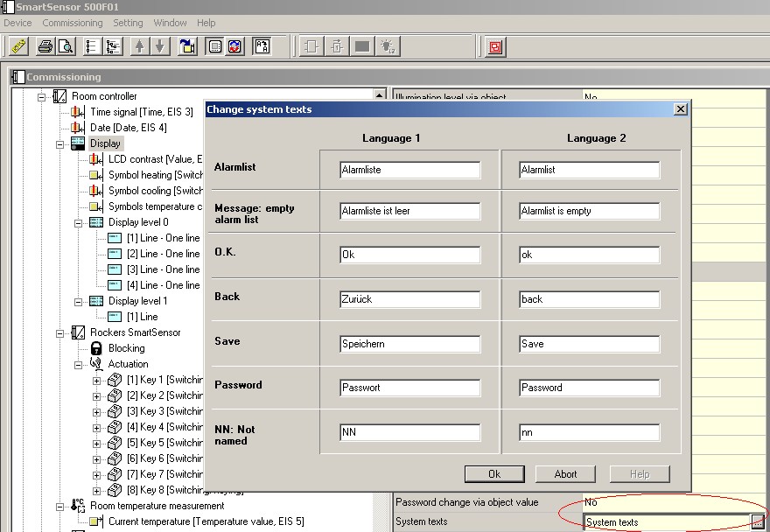Click the light bulb toolbar icon

pyautogui.click(x=388, y=46)
